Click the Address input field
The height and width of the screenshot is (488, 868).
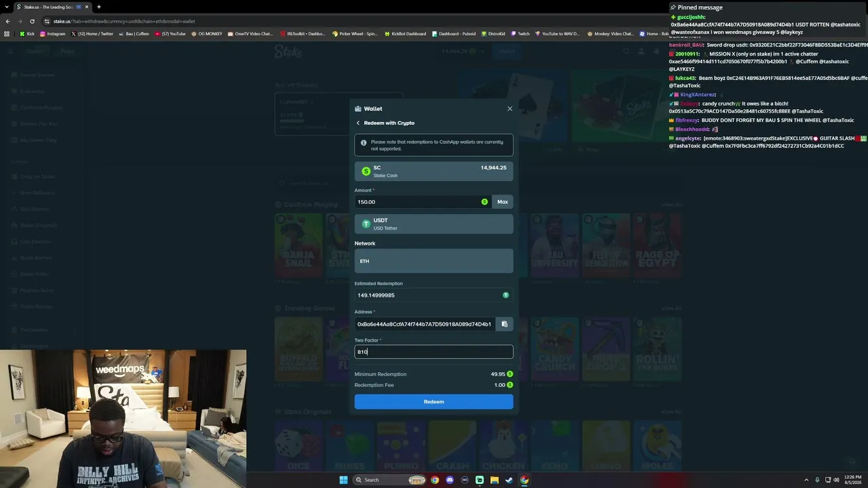(425, 324)
